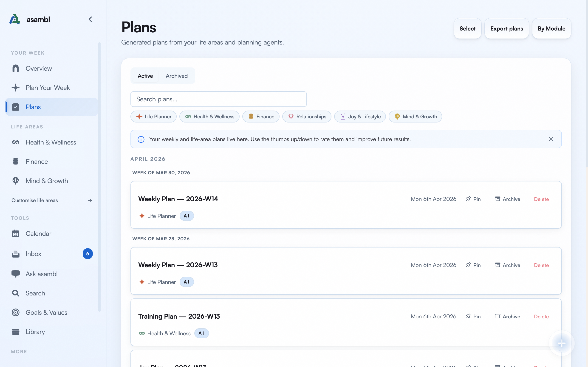The height and width of the screenshot is (367, 588).
Task: Open the Goals & Values target icon
Action: (16, 312)
